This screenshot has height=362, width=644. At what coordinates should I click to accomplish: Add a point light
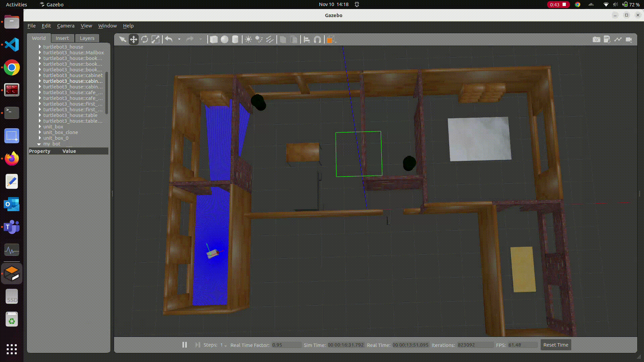pyautogui.click(x=248, y=40)
